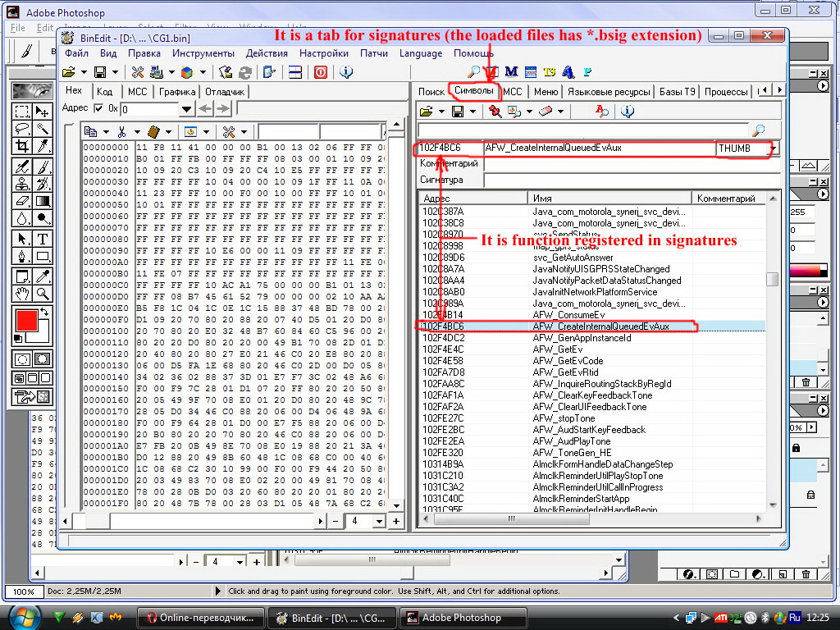Click the split panes icon in BinEdit toolbar
Screen dimensions: 840x630
coord(295,72)
